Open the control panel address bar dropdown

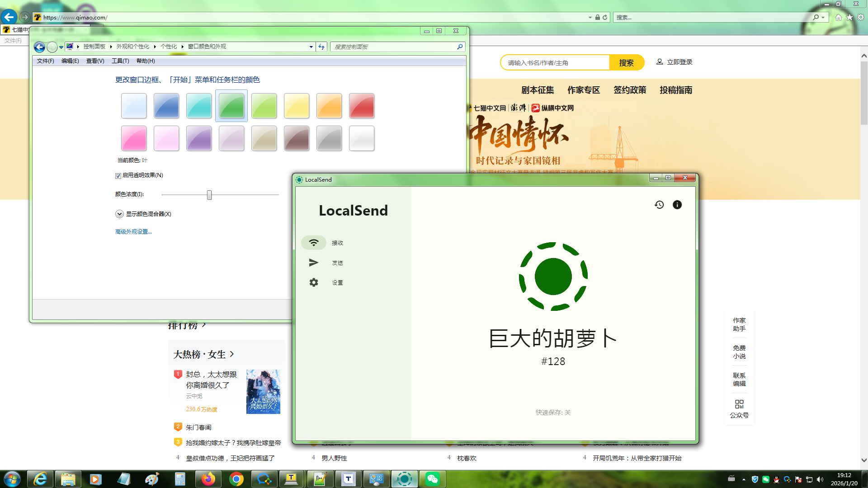tap(311, 47)
